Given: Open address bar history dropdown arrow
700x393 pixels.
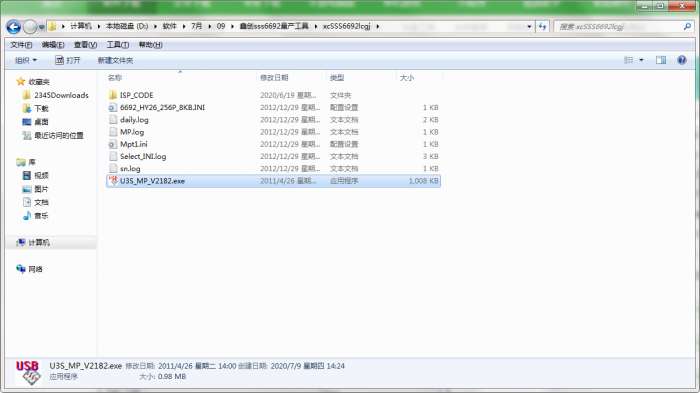Looking at the screenshot, I should click(x=529, y=27).
